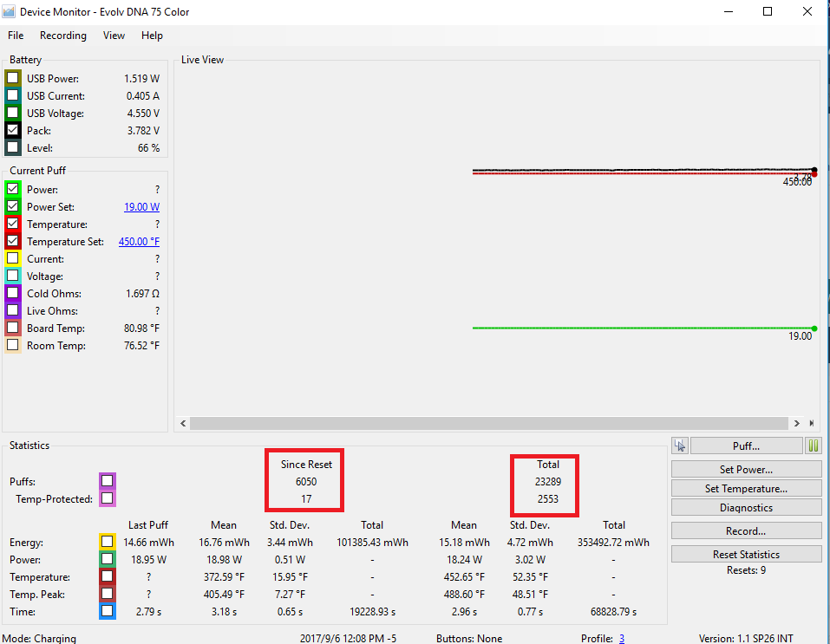
Task: Uncheck the Pack voltage checkbox
Action: 12,130
